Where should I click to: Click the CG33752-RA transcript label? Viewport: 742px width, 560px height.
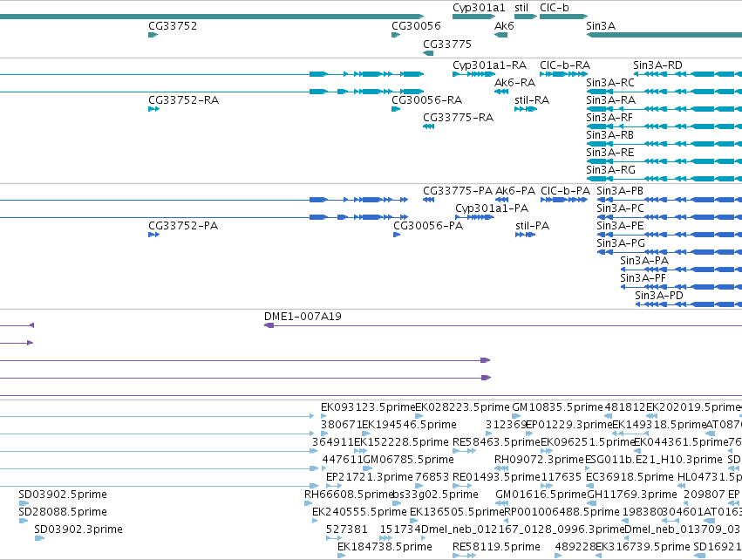(184, 100)
